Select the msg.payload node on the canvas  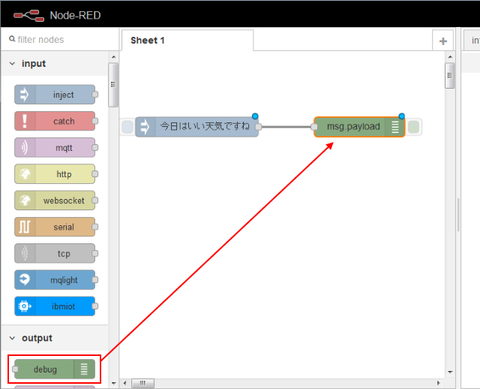click(359, 127)
